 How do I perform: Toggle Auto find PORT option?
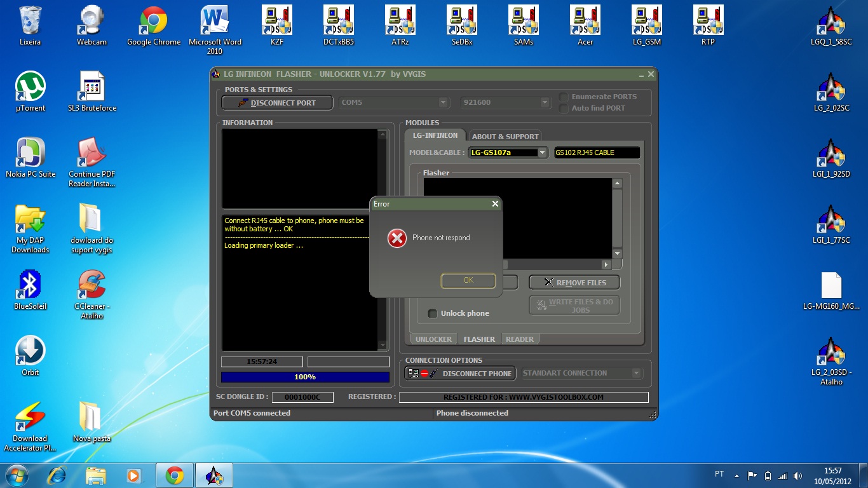tap(564, 109)
